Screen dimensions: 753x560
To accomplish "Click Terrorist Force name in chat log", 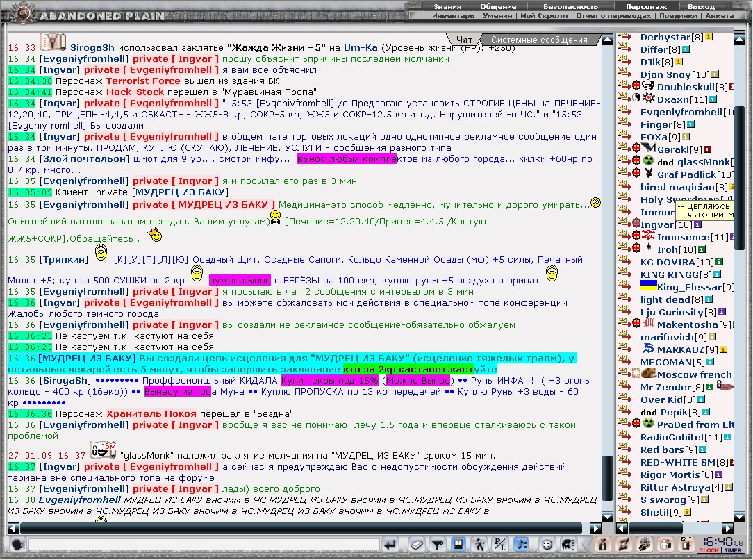I will click(143, 81).
